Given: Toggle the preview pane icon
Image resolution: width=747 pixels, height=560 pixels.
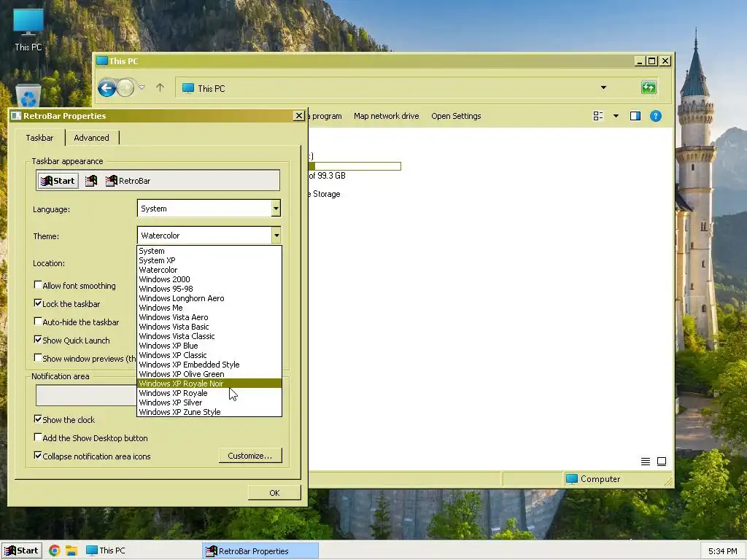Looking at the screenshot, I should (635, 116).
